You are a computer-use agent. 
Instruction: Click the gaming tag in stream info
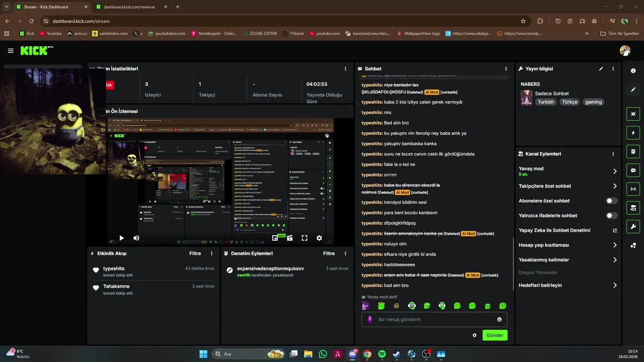point(593,102)
